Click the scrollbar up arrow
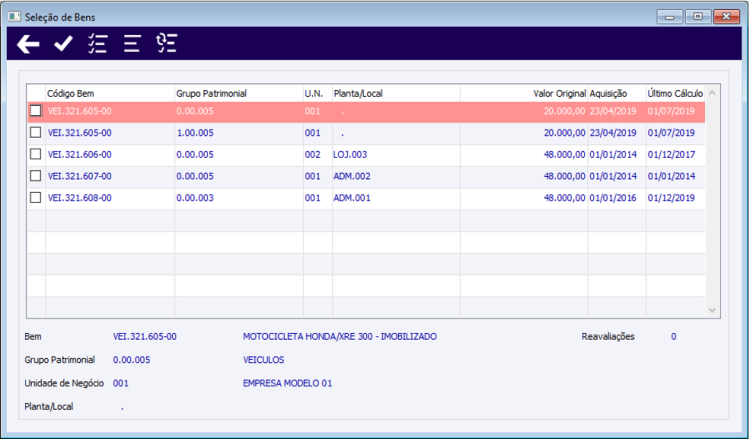 (x=712, y=93)
